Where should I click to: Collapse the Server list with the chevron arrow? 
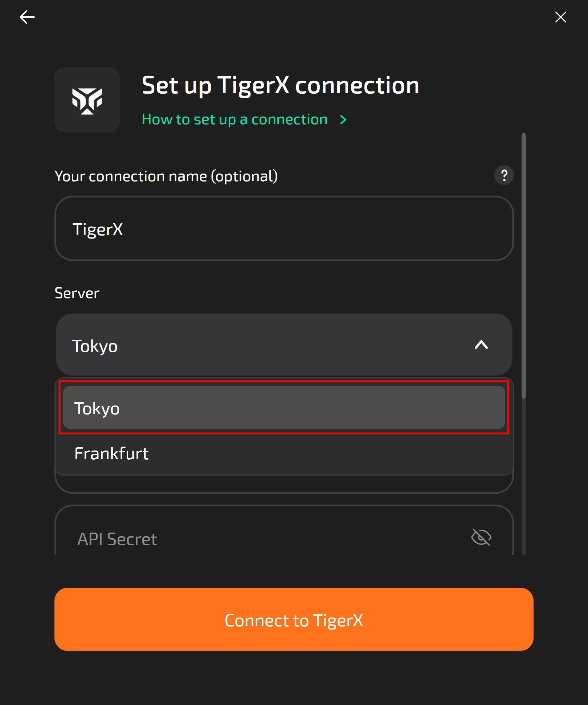click(x=481, y=345)
